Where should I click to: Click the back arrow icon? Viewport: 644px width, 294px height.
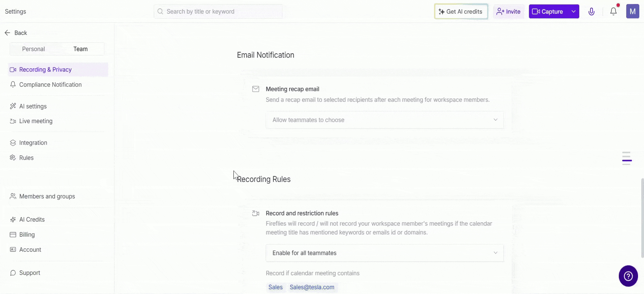pos(7,33)
